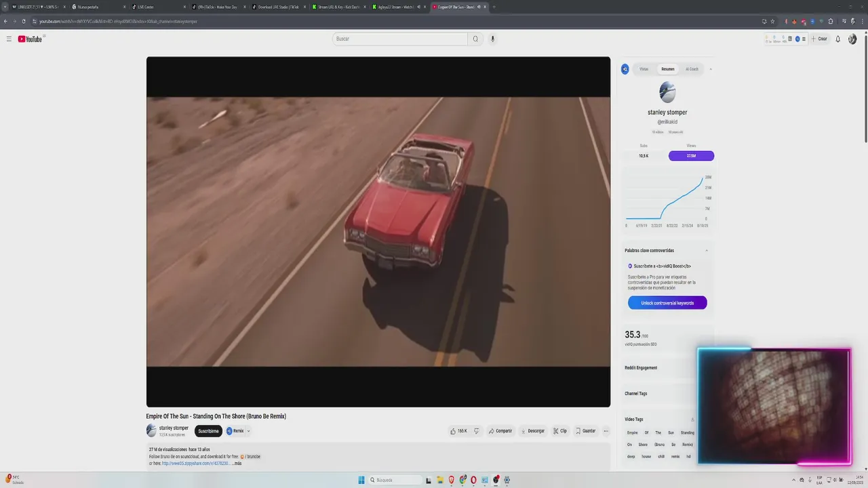868x488 pixels.
Task: Click the Compartir share button
Action: click(500, 431)
